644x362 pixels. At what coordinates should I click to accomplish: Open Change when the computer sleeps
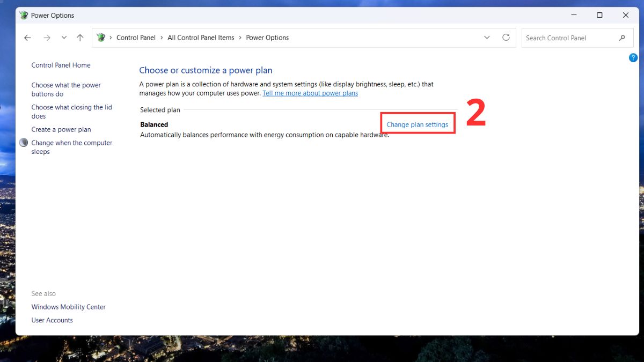tap(72, 147)
